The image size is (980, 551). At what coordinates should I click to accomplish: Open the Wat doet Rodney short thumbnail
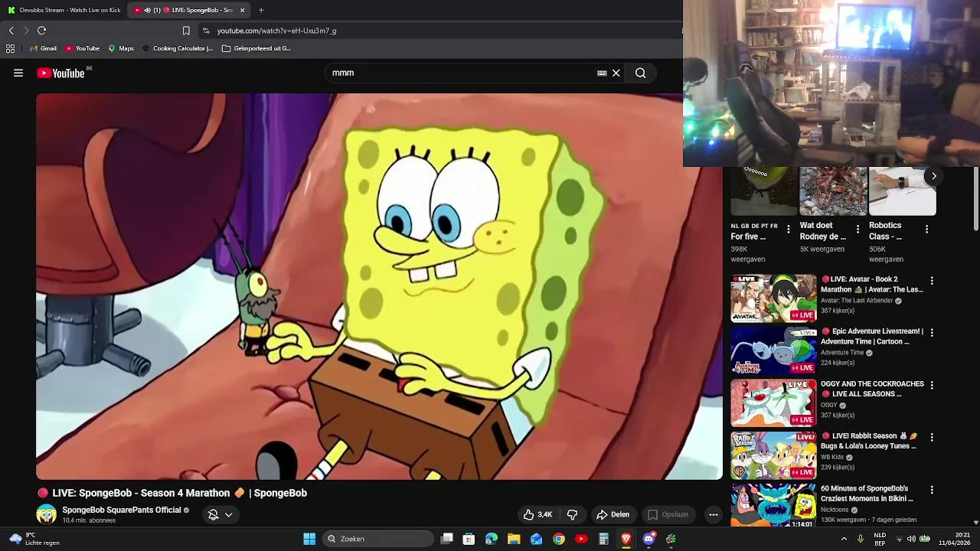pos(833,191)
